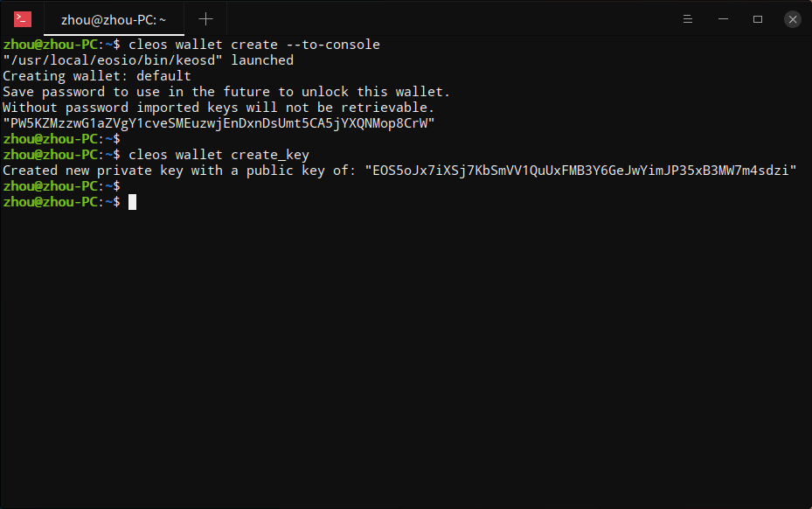Click the wallet password string starting with PW5KZ

coord(219,123)
